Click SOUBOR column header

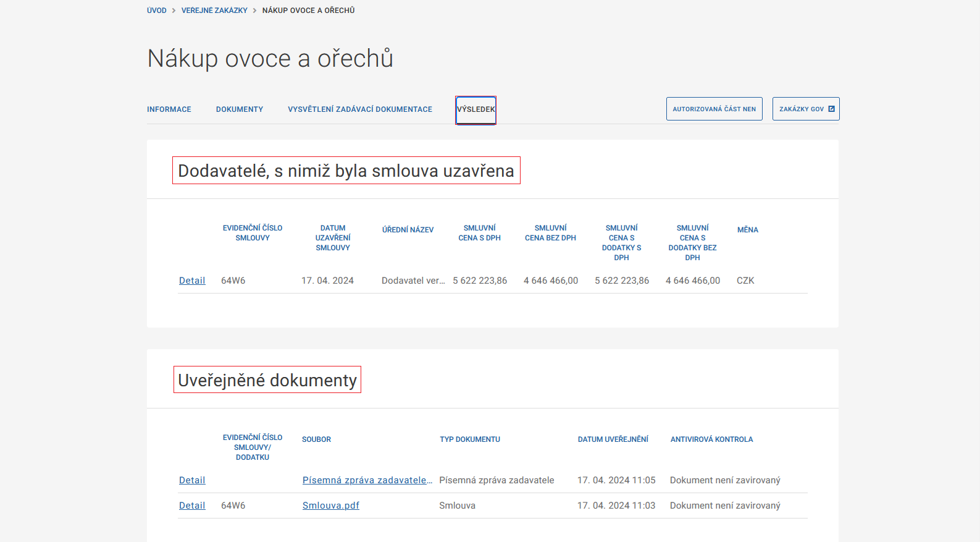click(x=317, y=439)
